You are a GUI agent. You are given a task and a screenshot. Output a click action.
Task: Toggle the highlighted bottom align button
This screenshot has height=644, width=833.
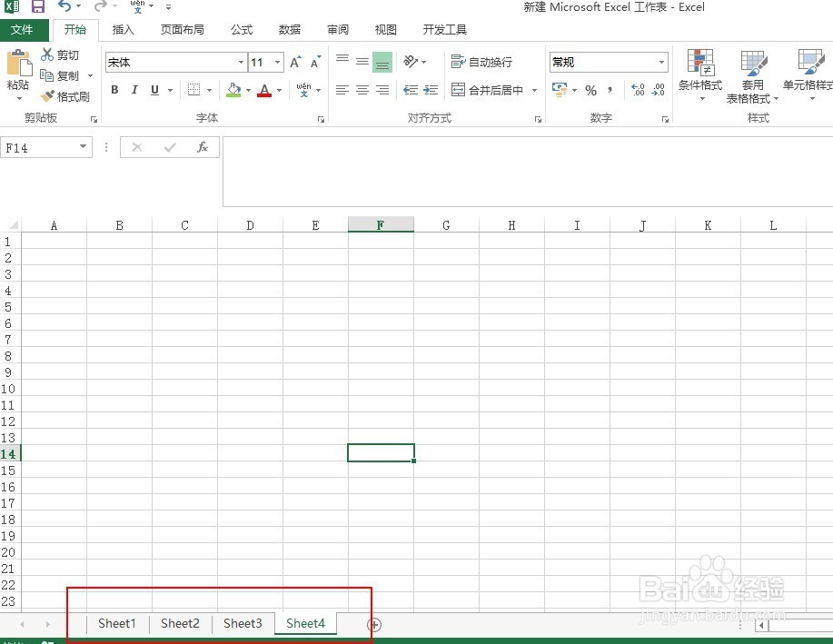pos(382,62)
